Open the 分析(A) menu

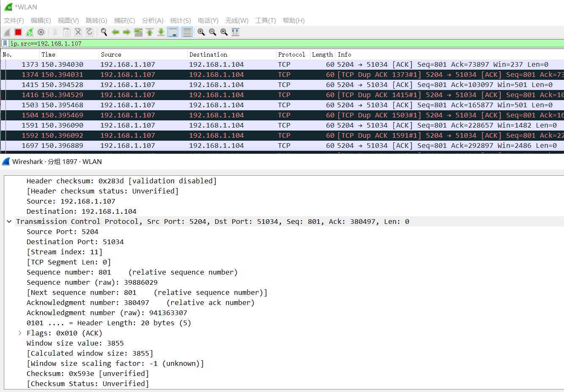pos(153,20)
